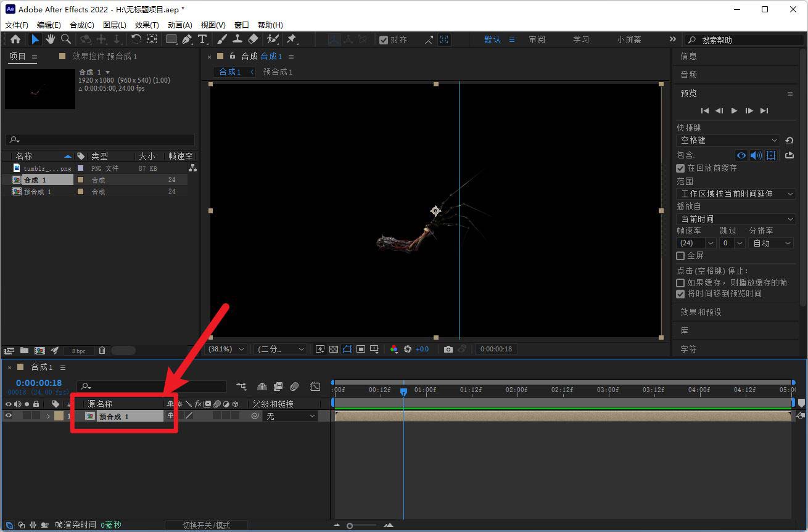Open the 文件(F) menu
The height and width of the screenshot is (532, 808).
17,25
